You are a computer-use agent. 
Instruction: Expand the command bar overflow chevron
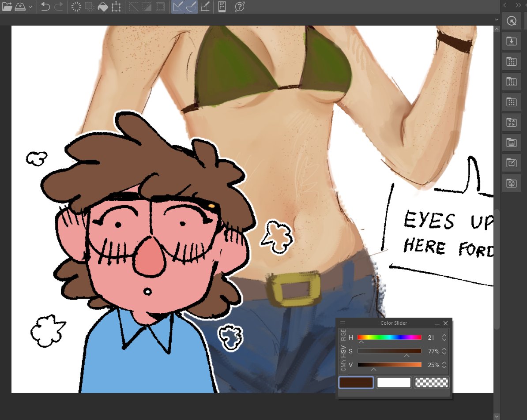[497, 19]
